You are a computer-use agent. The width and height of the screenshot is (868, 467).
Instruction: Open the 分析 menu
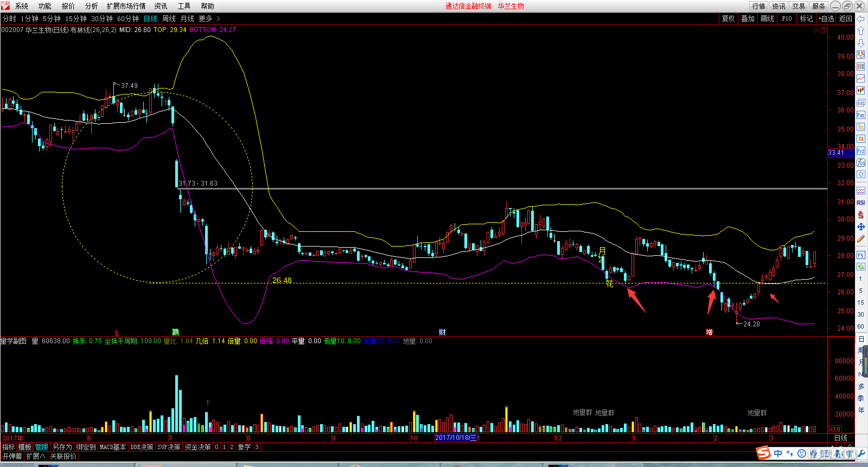coord(92,6)
